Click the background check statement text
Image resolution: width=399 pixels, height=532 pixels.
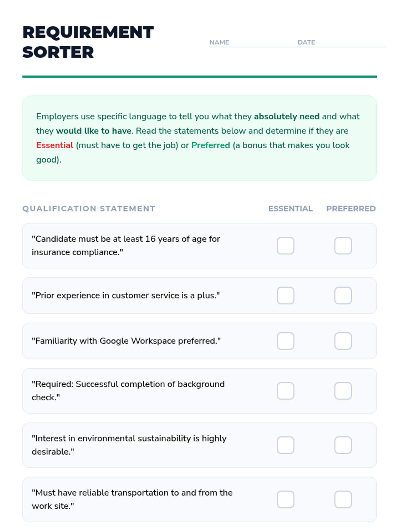(x=128, y=391)
